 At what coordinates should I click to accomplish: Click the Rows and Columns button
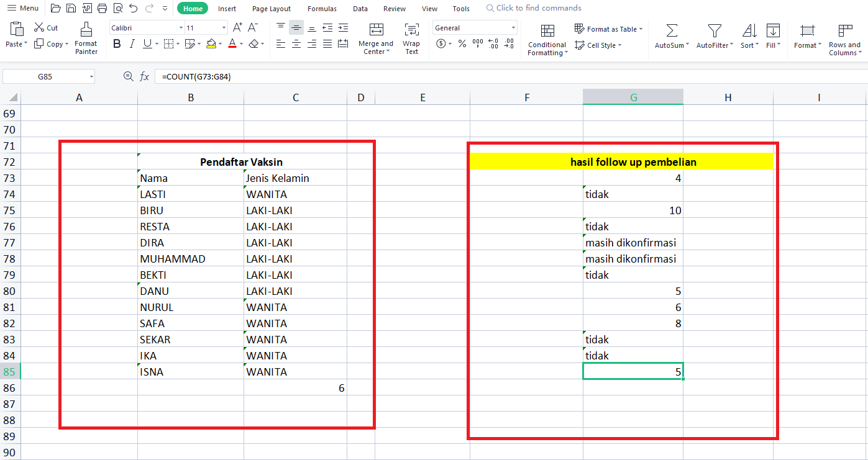click(x=845, y=40)
